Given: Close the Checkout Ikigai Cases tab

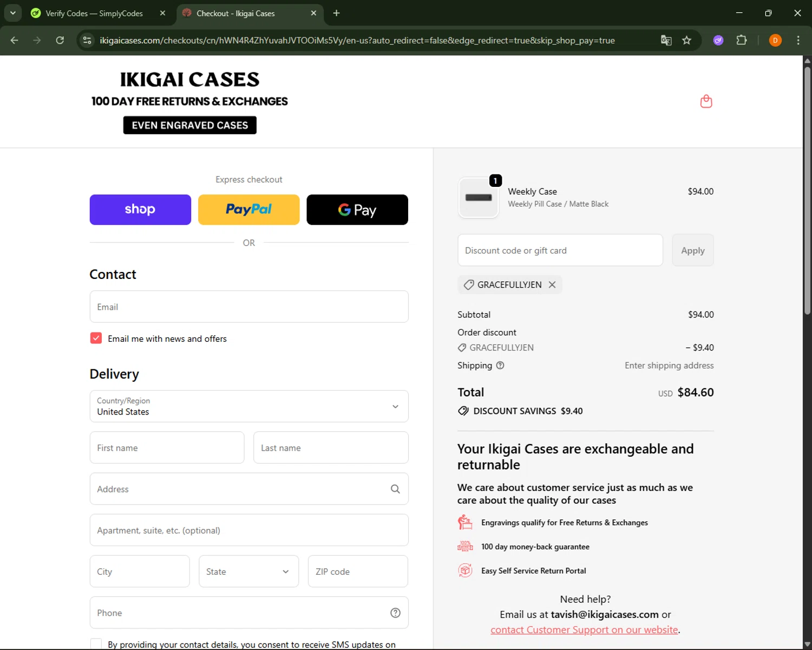Looking at the screenshot, I should tap(313, 13).
